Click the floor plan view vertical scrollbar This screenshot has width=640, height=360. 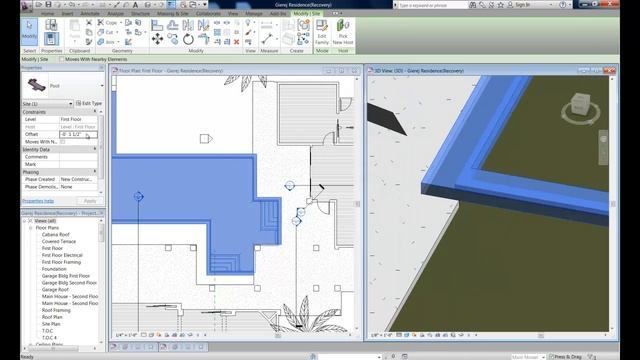pos(357,203)
